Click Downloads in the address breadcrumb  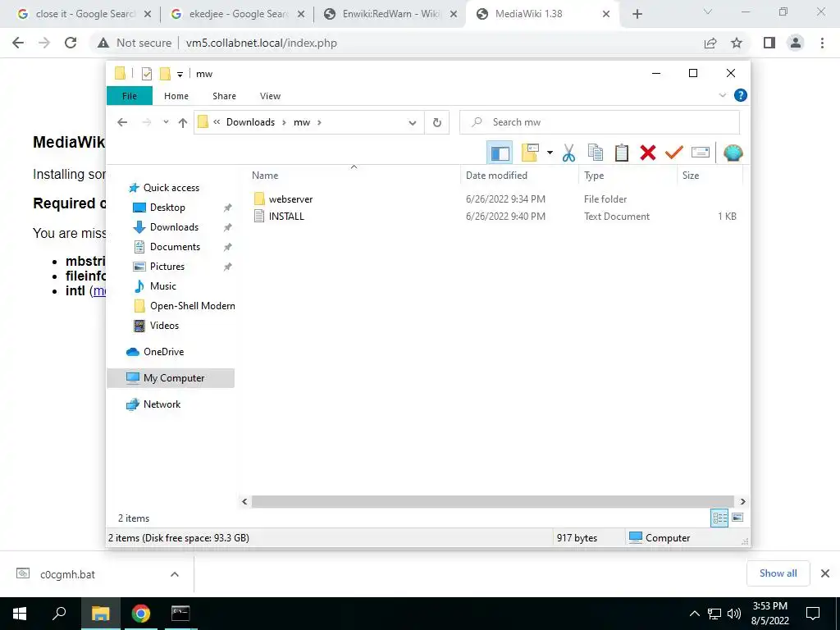[x=250, y=122]
